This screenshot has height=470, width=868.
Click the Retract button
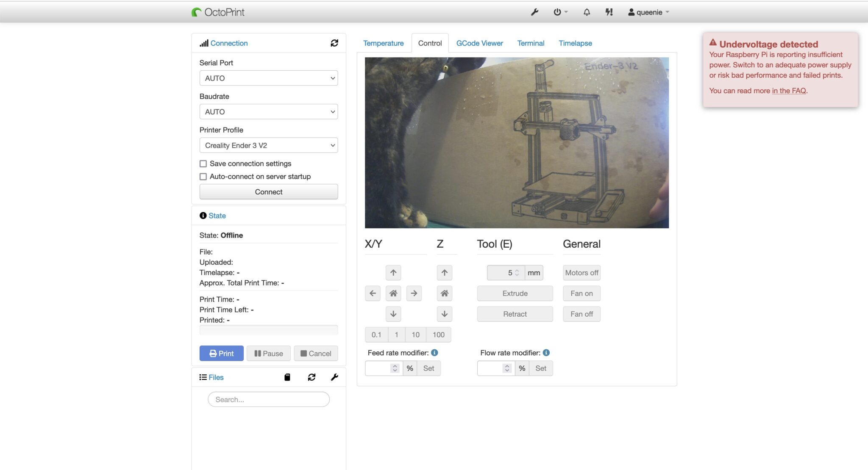pyautogui.click(x=515, y=314)
